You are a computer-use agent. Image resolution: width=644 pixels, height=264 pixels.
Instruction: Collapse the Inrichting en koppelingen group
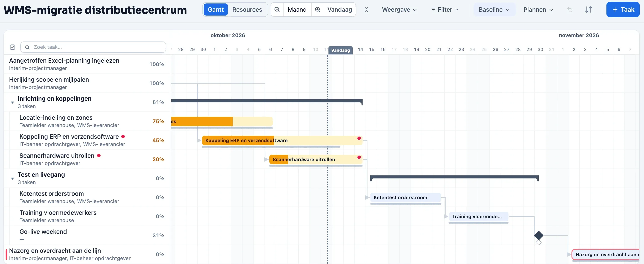[x=12, y=102]
